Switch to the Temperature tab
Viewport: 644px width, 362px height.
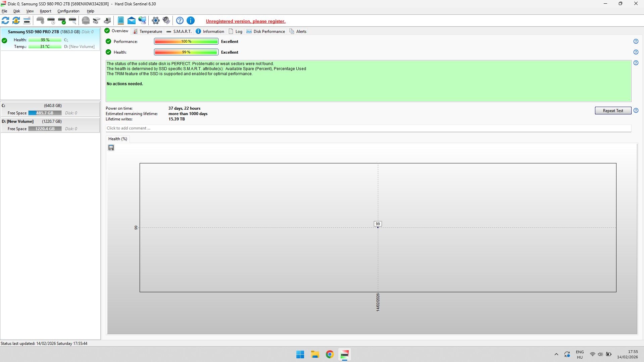(x=148, y=31)
